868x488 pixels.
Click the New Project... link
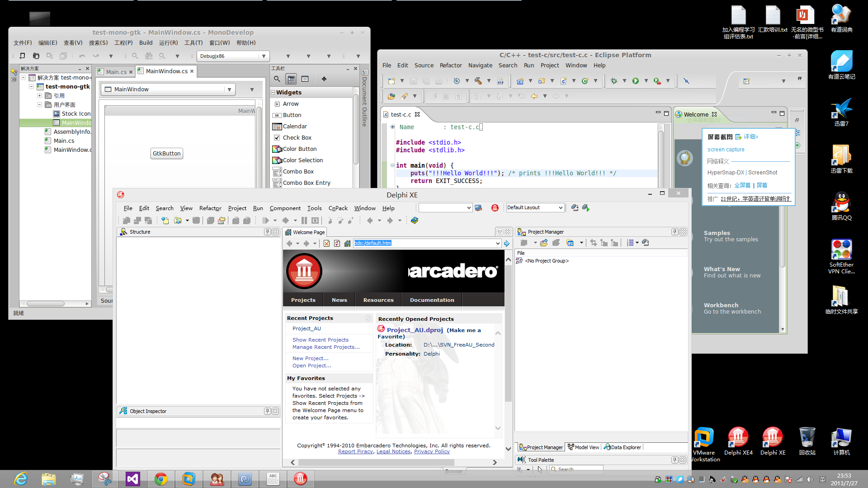310,358
